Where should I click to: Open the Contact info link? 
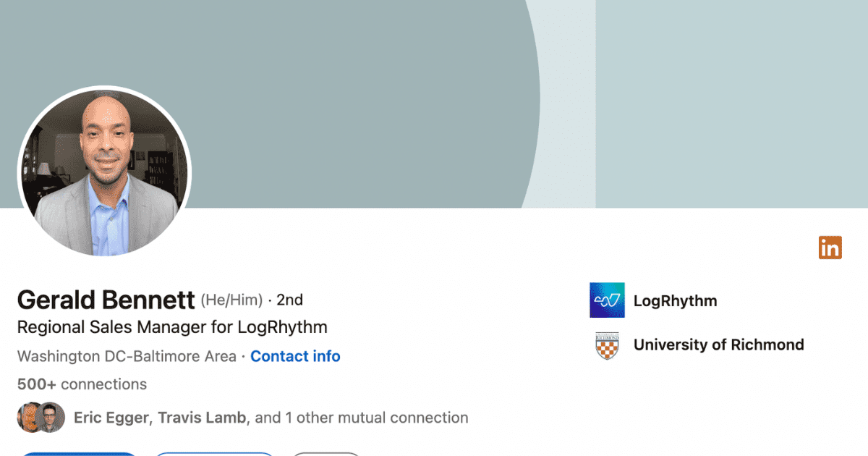(x=295, y=356)
